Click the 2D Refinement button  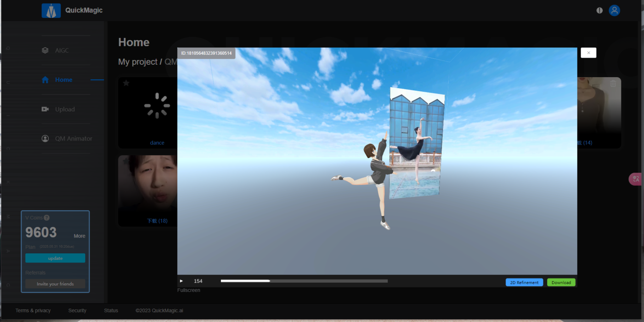pos(524,282)
